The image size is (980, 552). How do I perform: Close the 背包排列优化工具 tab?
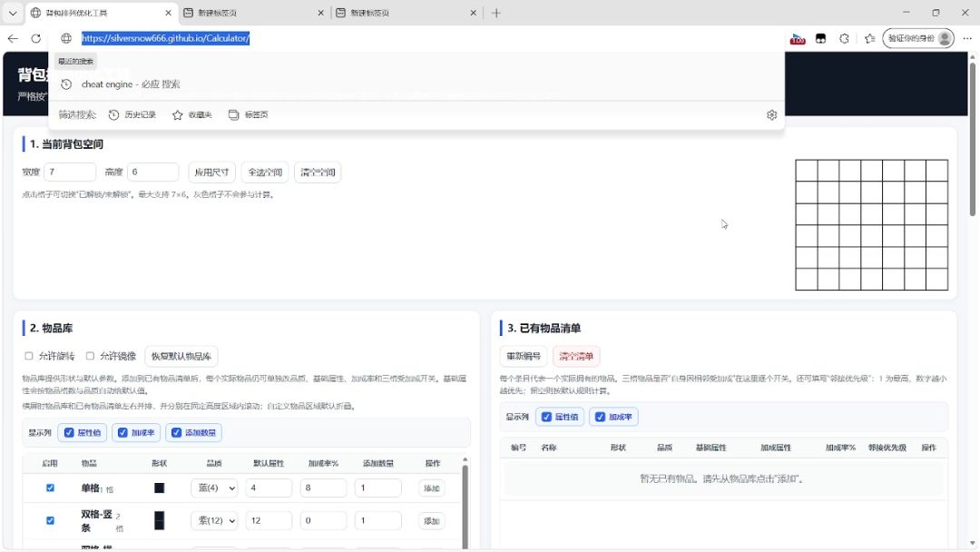click(168, 13)
